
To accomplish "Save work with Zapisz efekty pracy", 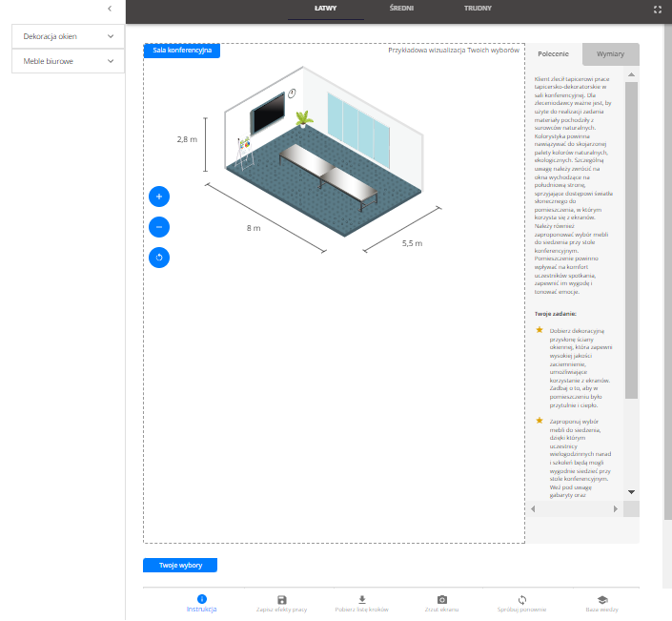I will tap(281, 599).
